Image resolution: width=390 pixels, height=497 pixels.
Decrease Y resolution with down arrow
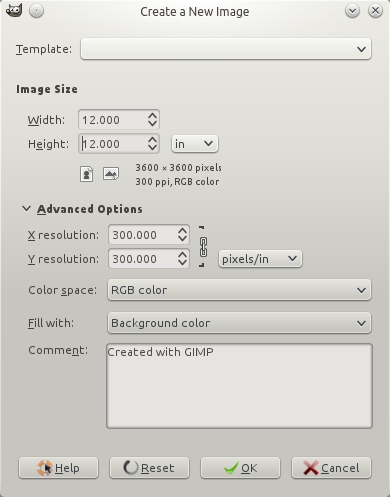coord(182,263)
